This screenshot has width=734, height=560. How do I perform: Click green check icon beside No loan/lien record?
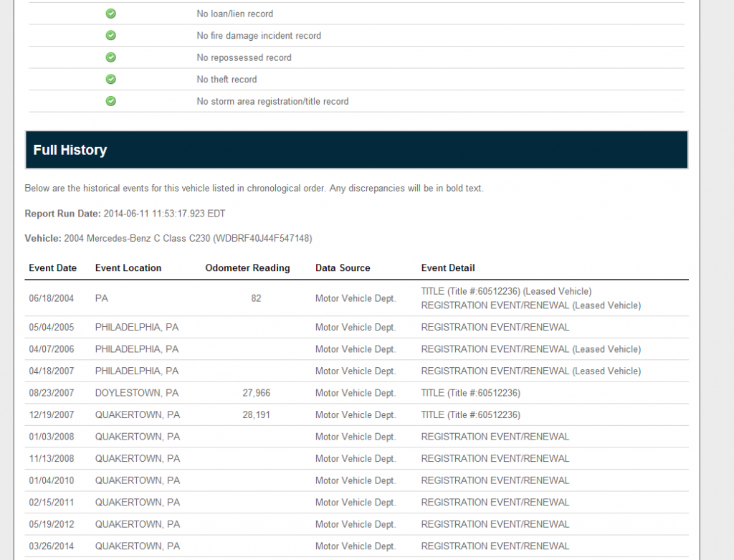pyautogui.click(x=111, y=14)
